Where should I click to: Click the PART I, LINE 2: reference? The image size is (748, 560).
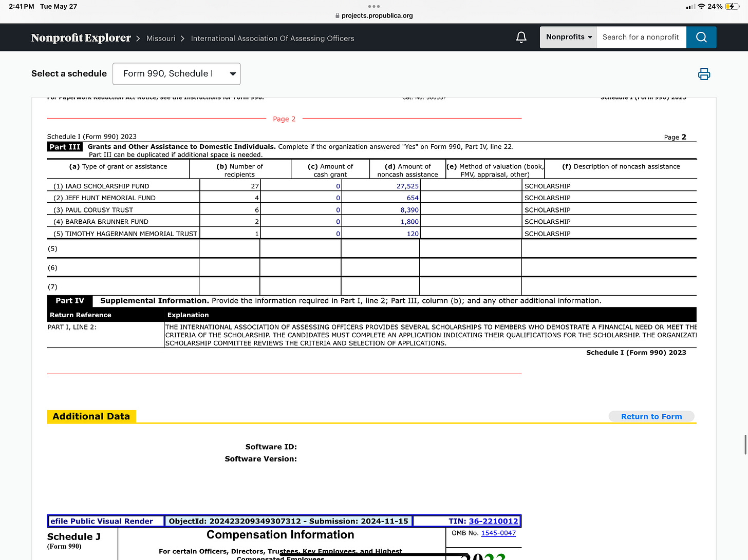(72, 327)
